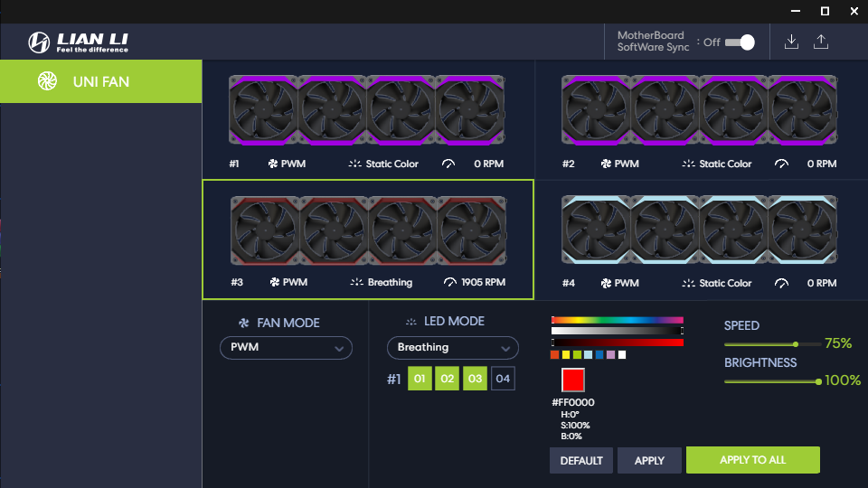The height and width of the screenshot is (488, 868).
Task: Click the 1905 RPM reading
Action: tap(483, 282)
